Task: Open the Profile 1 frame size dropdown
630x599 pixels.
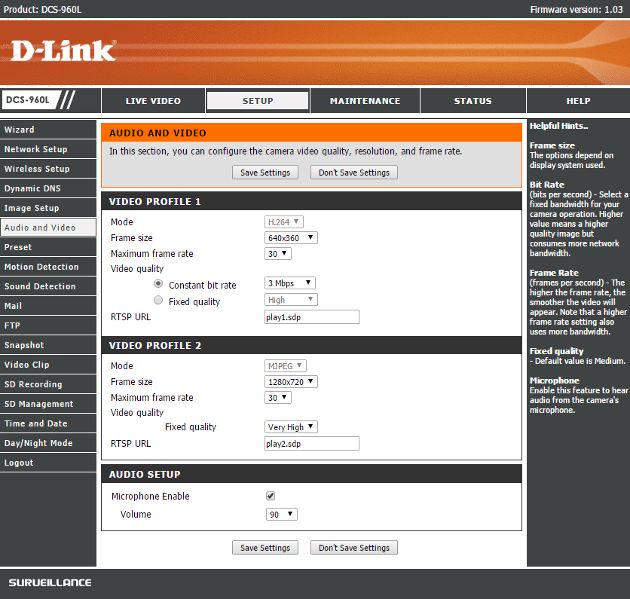Action: pyautogui.click(x=290, y=238)
